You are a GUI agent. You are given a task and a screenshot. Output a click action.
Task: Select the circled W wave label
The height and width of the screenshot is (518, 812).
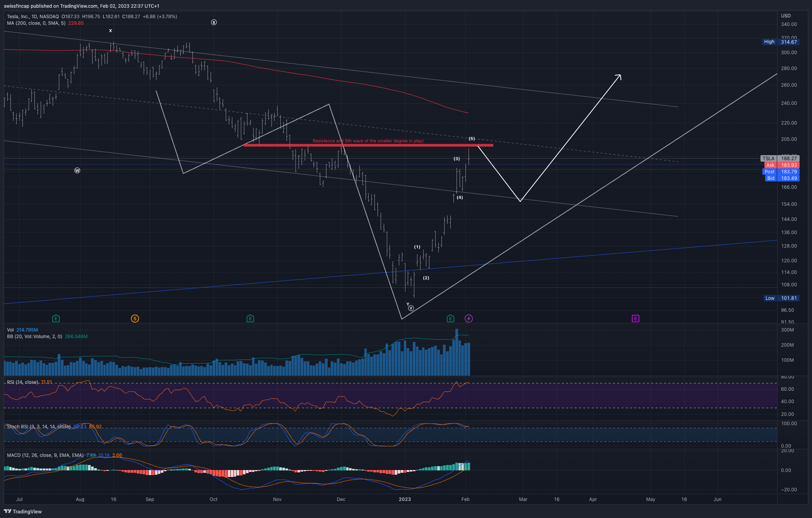(x=77, y=171)
